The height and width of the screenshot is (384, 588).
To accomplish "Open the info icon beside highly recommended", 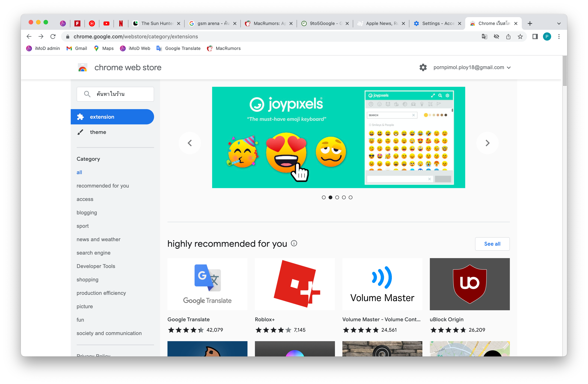I will tap(294, 243).
